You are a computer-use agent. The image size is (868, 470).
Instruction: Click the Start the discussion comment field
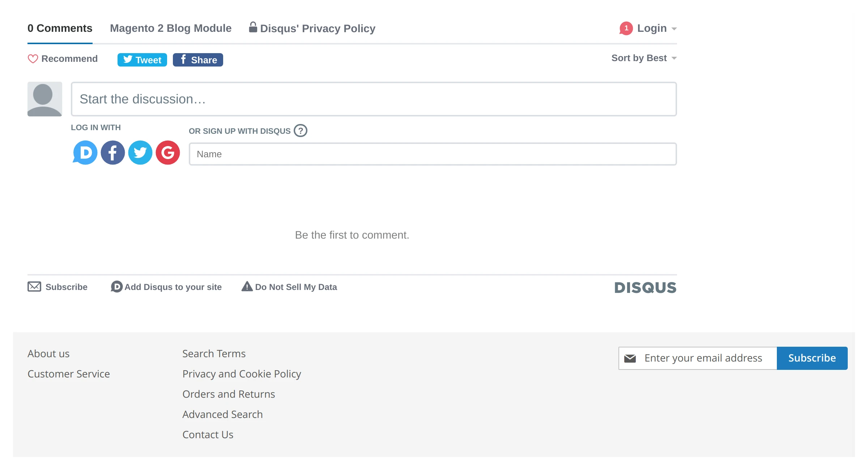pos(373,99)
